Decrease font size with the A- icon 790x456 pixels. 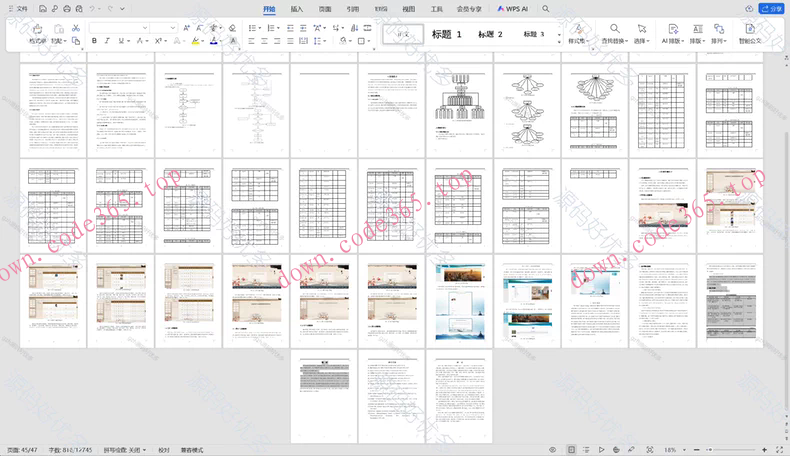tap(200, 28)
